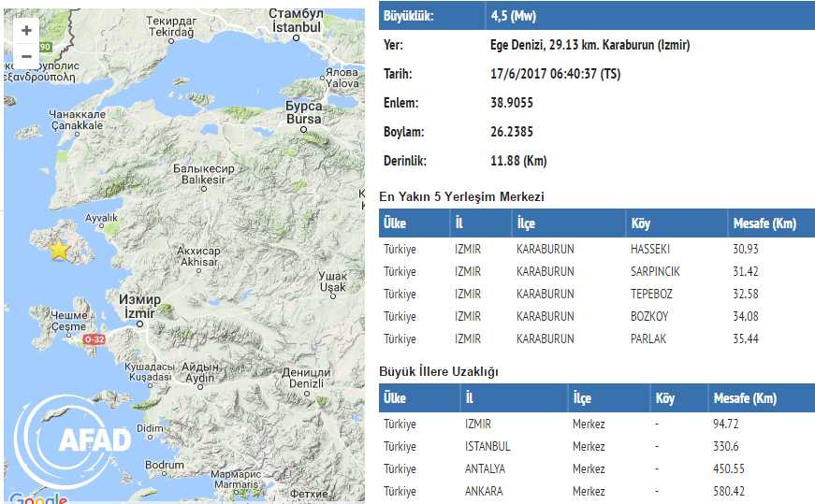The width and height of the screenshot is (815, 504).
Task: Zoom out on the map
Action: click(x=26, y=56)
